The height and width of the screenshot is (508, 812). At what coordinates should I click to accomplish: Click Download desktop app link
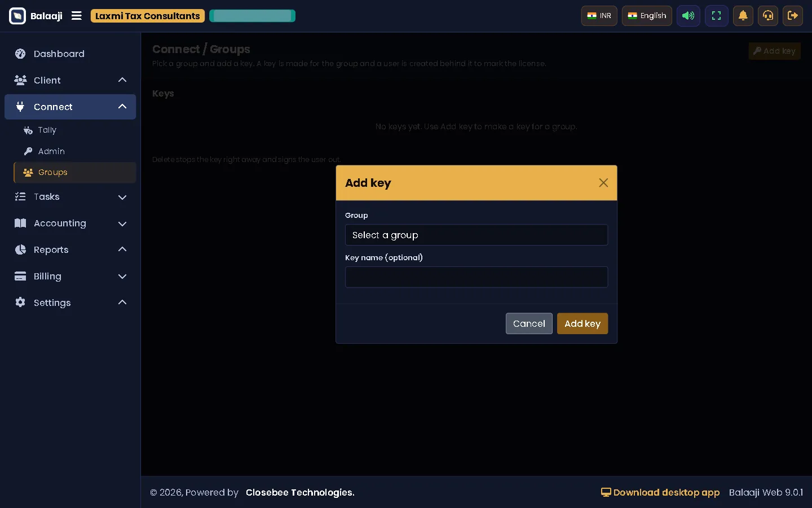point(660,492)
